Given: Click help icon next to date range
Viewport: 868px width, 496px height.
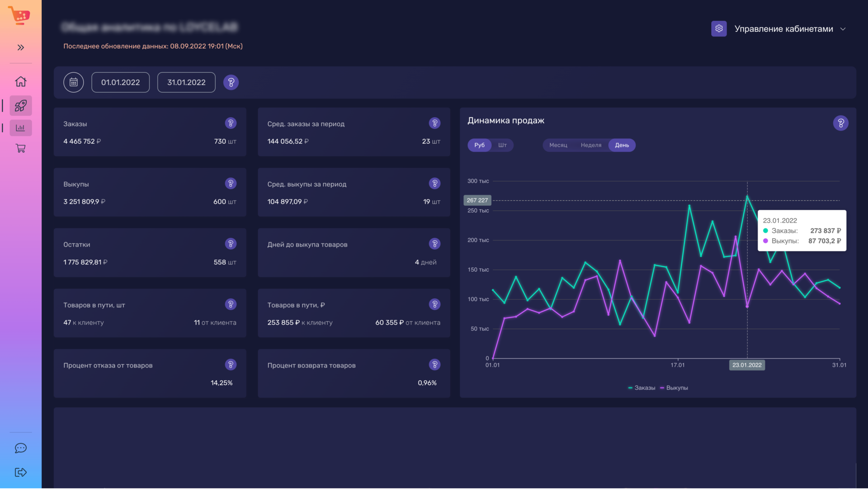Looking at the screenshot, I should (231, 82).
